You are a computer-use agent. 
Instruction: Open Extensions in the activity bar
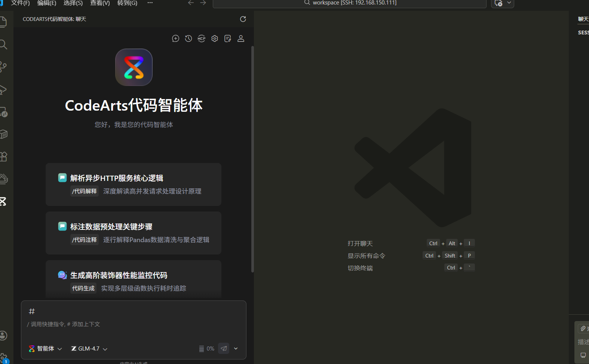pyautogui.click(x=3, y=157)
